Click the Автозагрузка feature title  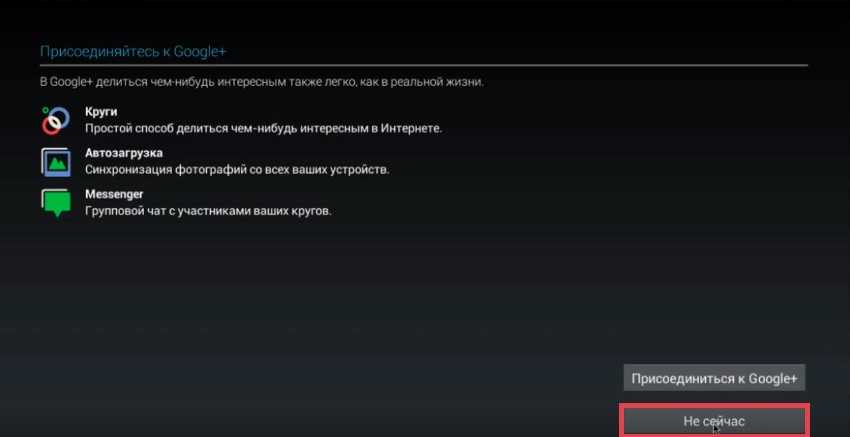124,153
